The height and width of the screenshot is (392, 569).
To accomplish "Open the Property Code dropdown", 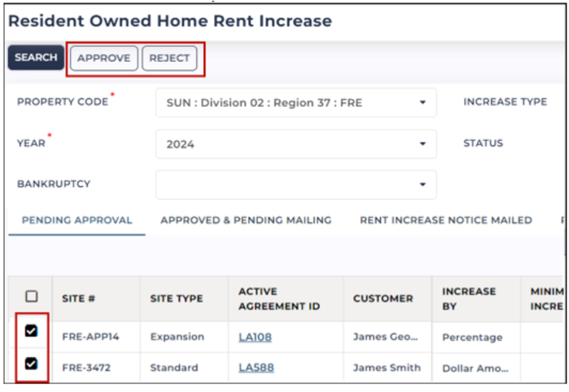I will pos(296,103).
